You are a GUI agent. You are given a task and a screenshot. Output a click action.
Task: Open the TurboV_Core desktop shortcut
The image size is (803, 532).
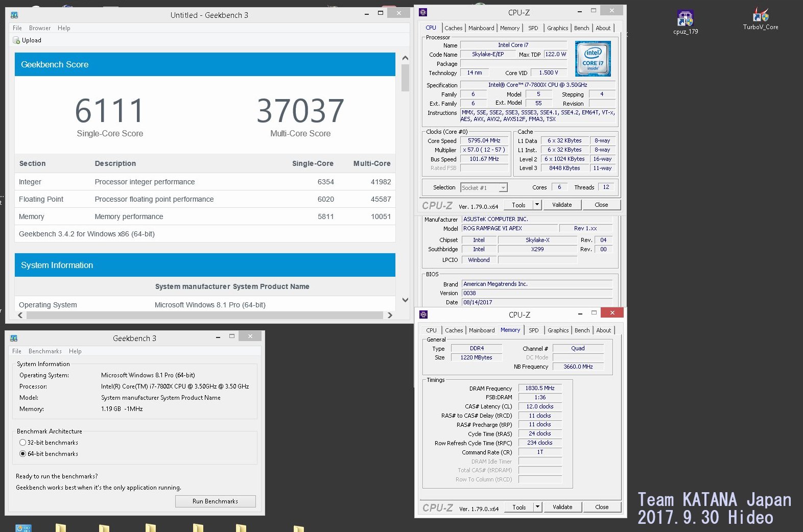761,19
